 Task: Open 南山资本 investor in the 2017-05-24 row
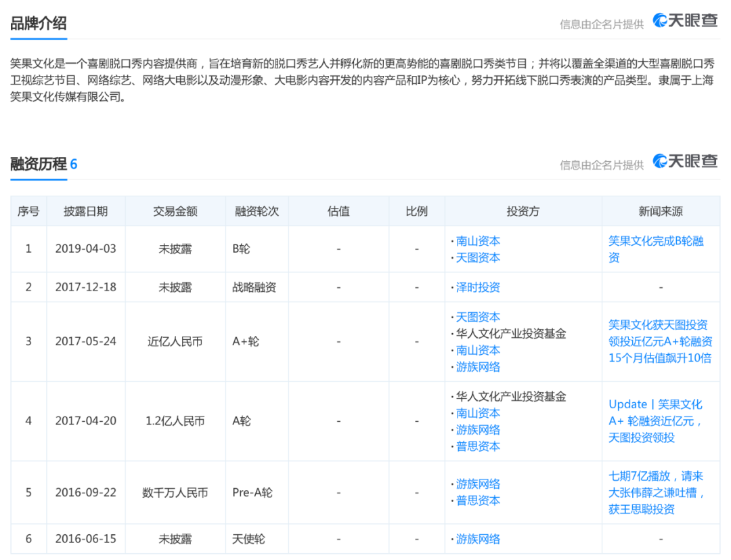478,350
